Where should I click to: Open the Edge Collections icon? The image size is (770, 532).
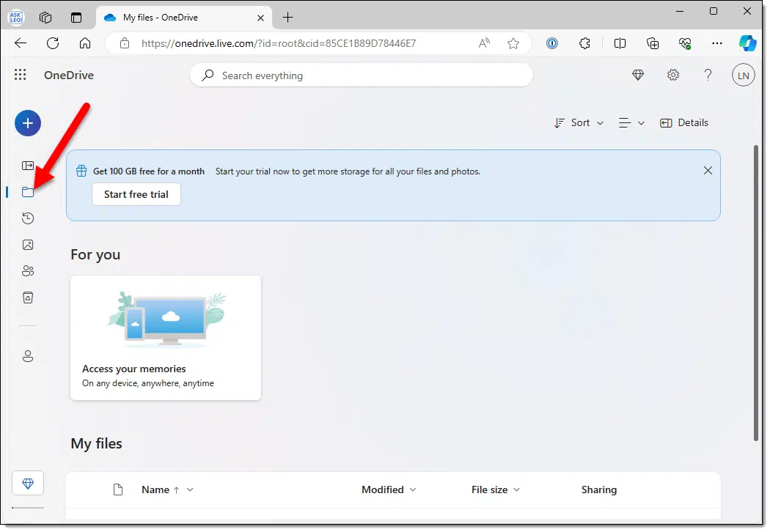click(x=652, y=43)
